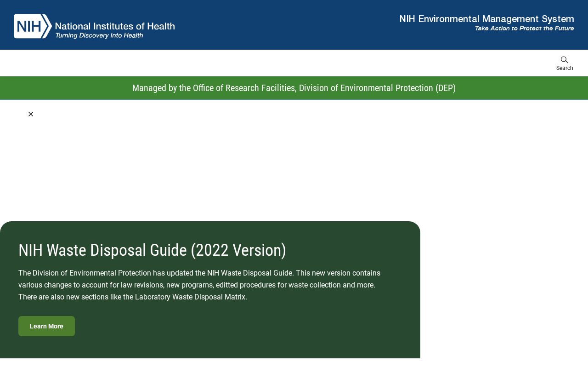Screen dimensions: 588x368
Task: Click the Search label under the magnifier
Action: point(565,68)
